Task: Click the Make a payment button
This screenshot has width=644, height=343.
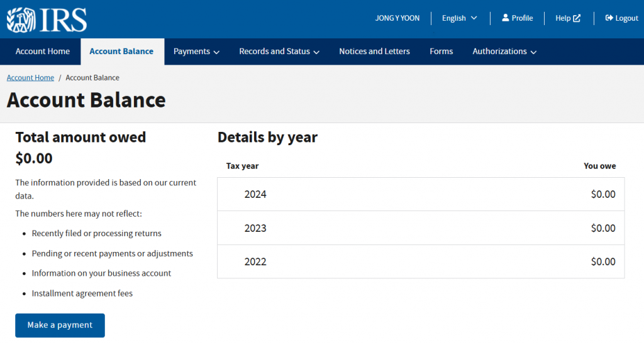Action: click(60, 325)
